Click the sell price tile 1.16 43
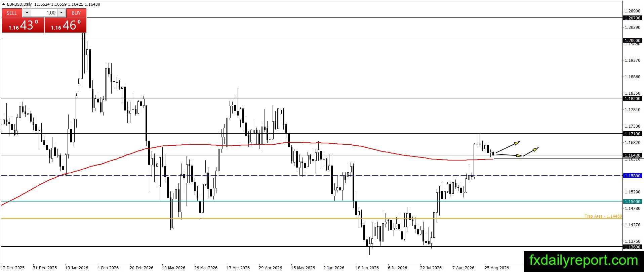Image resolution: width=644 pixels, height=272 pixels. coord(23,25)
